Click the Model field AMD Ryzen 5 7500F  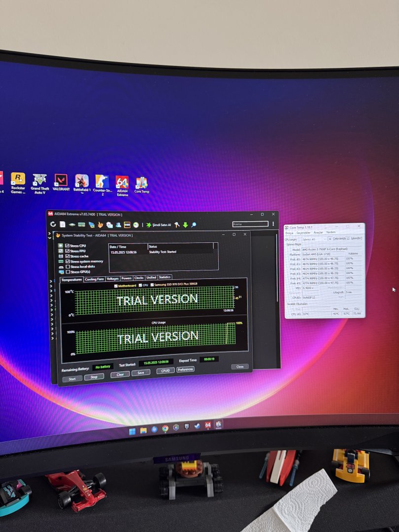coord(332,249)
